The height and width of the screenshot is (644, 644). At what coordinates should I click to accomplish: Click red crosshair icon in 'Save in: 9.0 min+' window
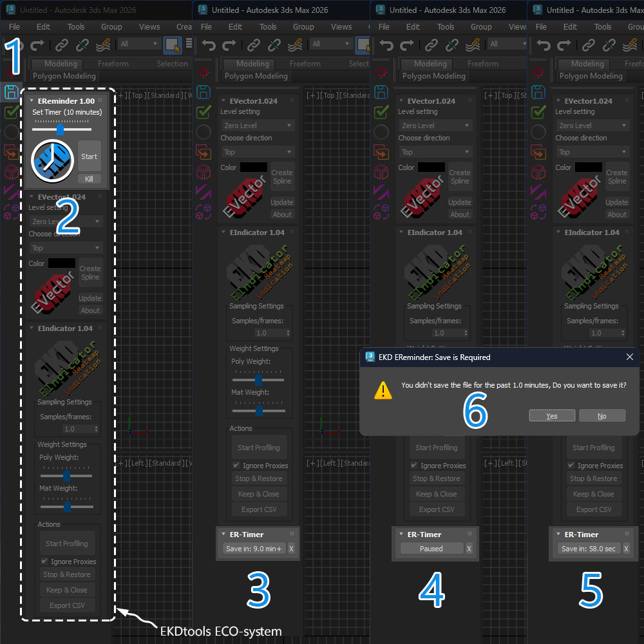(x=204, y=72)
